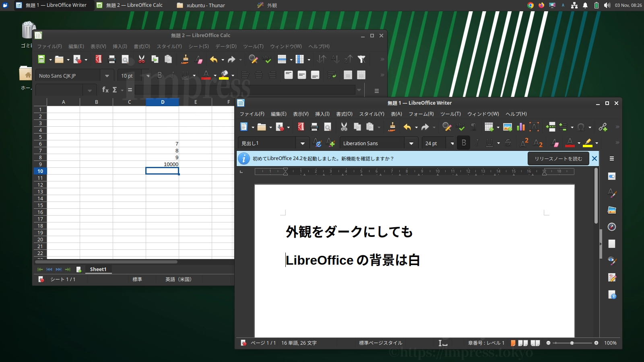Open シート(S) menu in Calc
Image resolution: width=644 pixels, height=362 pixels.
point(198,47)
